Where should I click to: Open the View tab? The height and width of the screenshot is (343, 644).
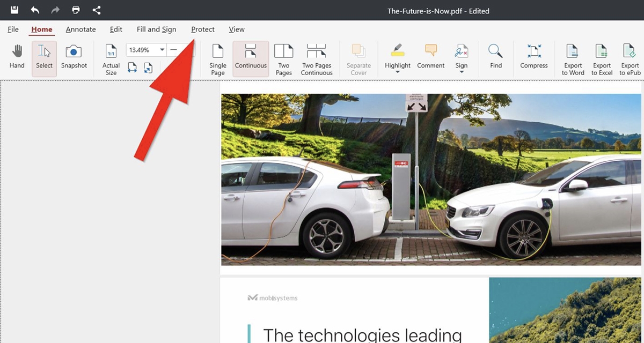tap(237, 29)
